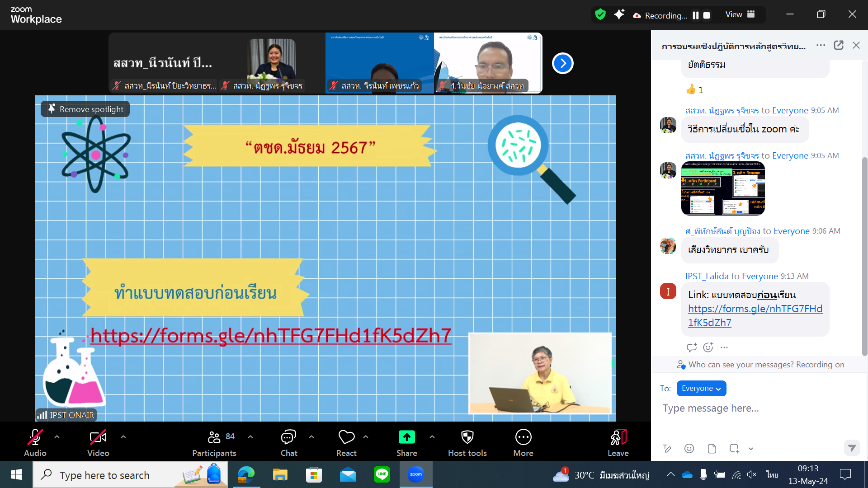The width and height of the screenshot is (868, 488).
Task: Add emoji reaction to IPST_Lalida message
Action: 708,347
